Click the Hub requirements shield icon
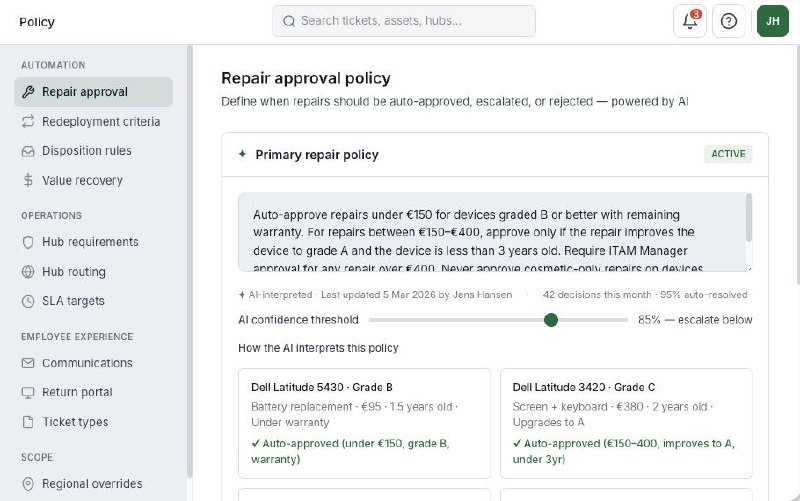800x501 pixels. point(28,242)
